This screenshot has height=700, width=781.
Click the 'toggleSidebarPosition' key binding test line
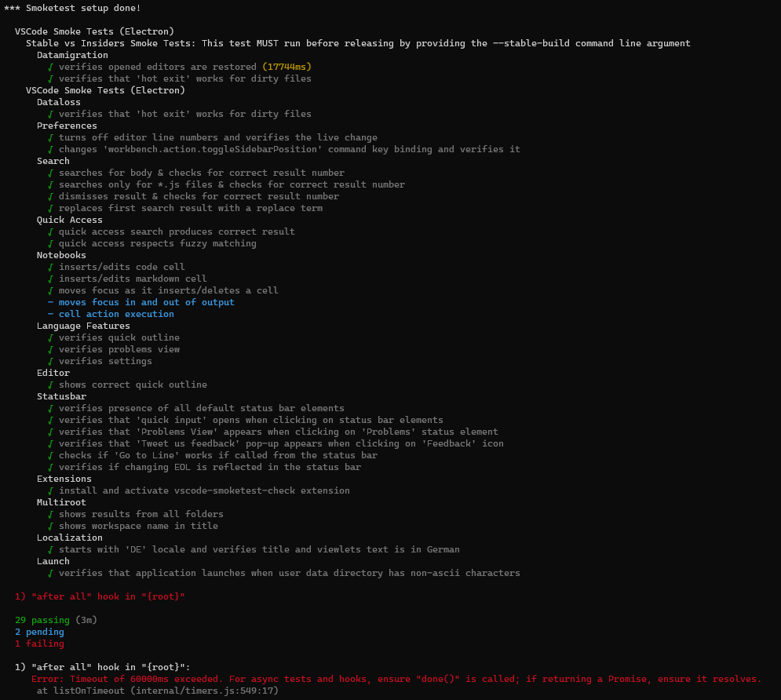284,149
